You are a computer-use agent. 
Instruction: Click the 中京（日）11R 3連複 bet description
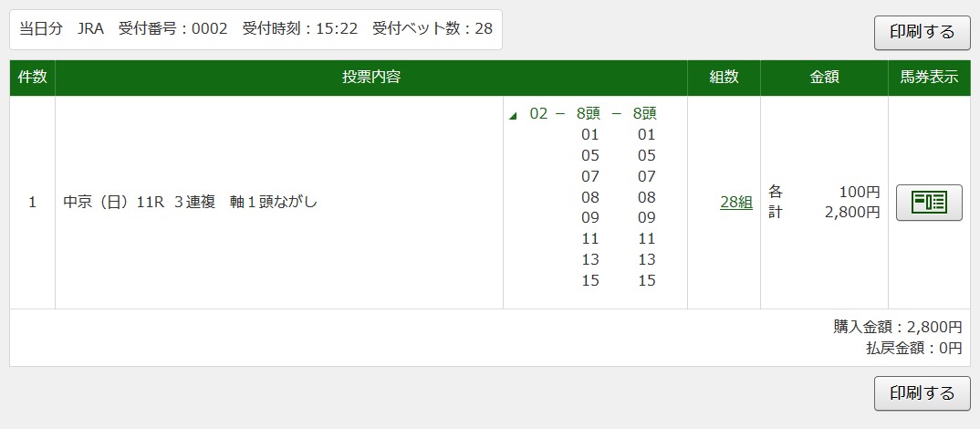click(x=191, y=203)
